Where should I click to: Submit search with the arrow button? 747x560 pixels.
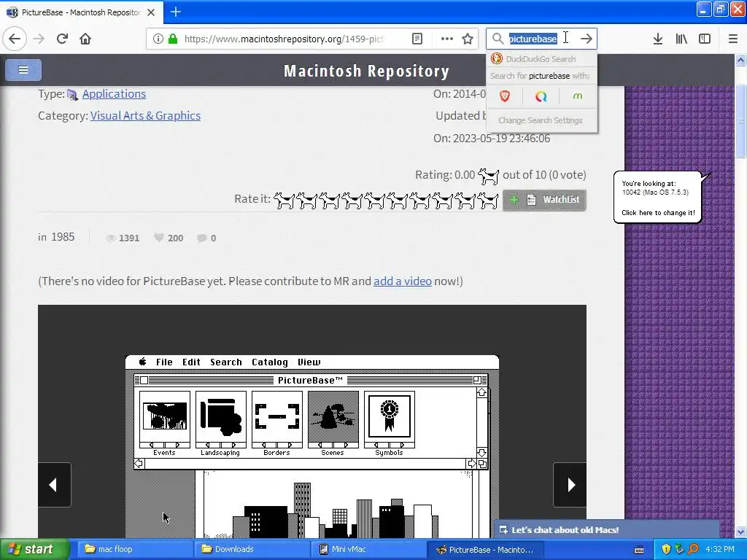click(x=586, y=39)
